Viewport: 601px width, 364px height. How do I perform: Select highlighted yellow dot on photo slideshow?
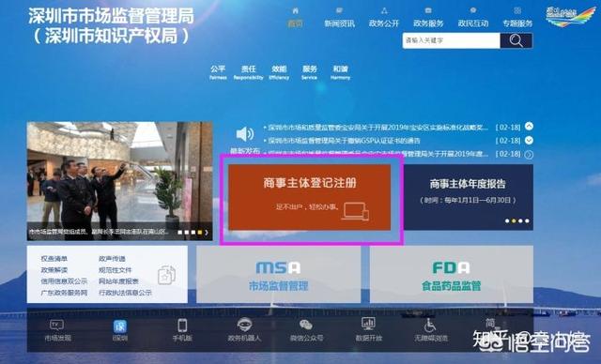pyautogui.click(x=200, y=233)
